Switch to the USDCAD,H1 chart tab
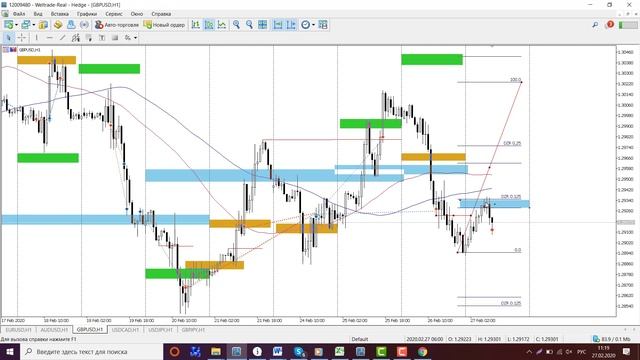 (x=125, y=329)
